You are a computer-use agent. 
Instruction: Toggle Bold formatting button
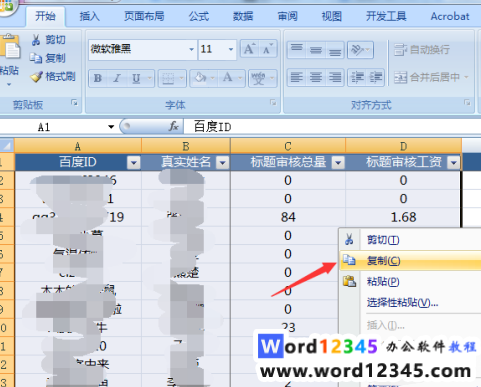[98, 78]
